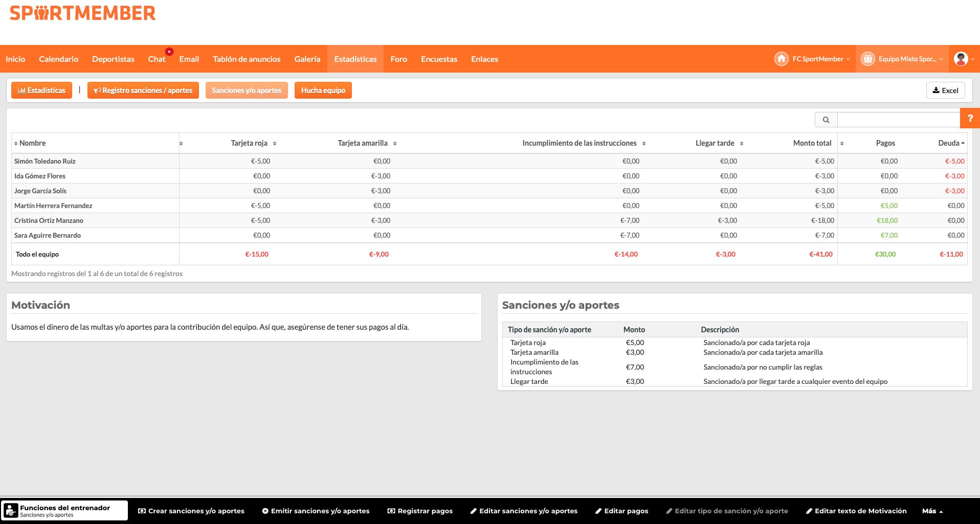
Task: Open the Hucha equipo tab
Action: 323,90
